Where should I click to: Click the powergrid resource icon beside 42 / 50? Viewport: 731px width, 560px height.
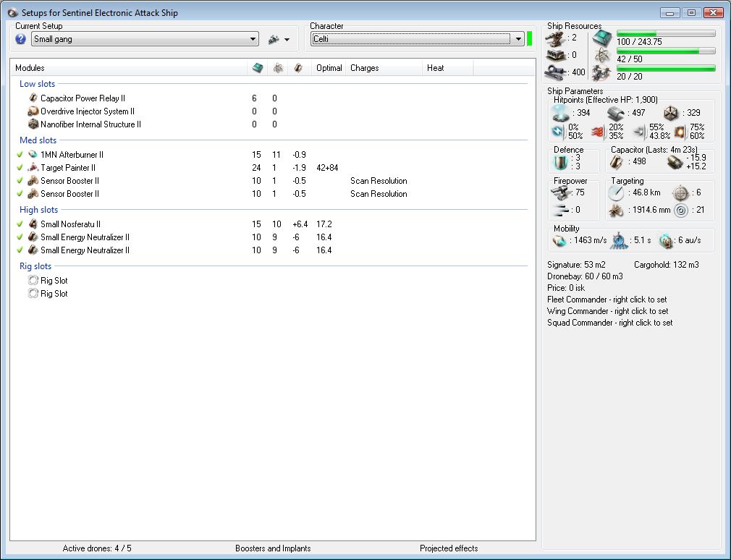(602, 56)
